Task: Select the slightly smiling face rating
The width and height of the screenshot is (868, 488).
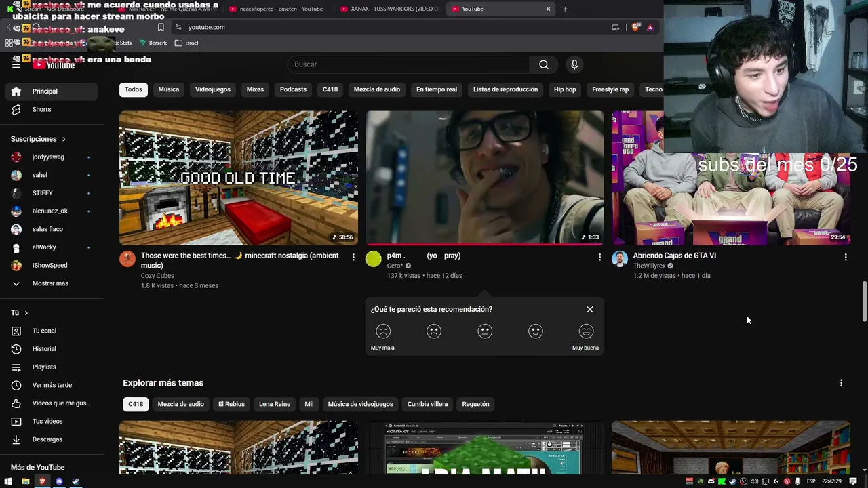Action: pos(536,331)
